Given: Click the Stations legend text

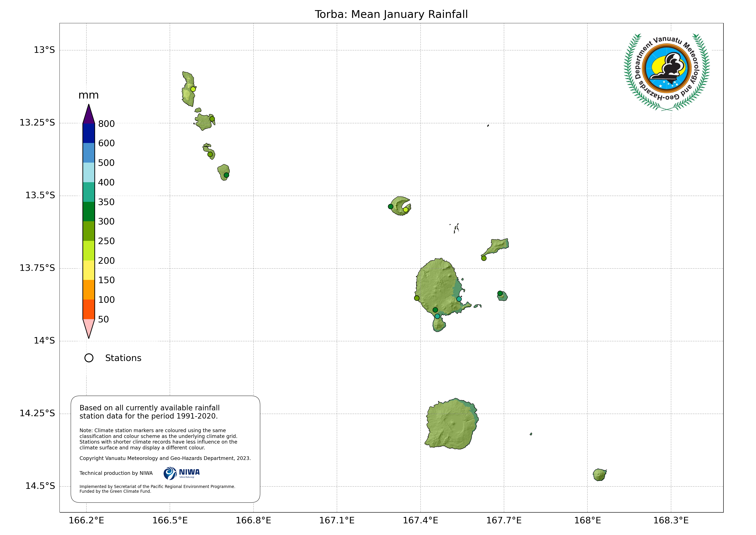Looking at the screenshot, I should click(123, 358).
